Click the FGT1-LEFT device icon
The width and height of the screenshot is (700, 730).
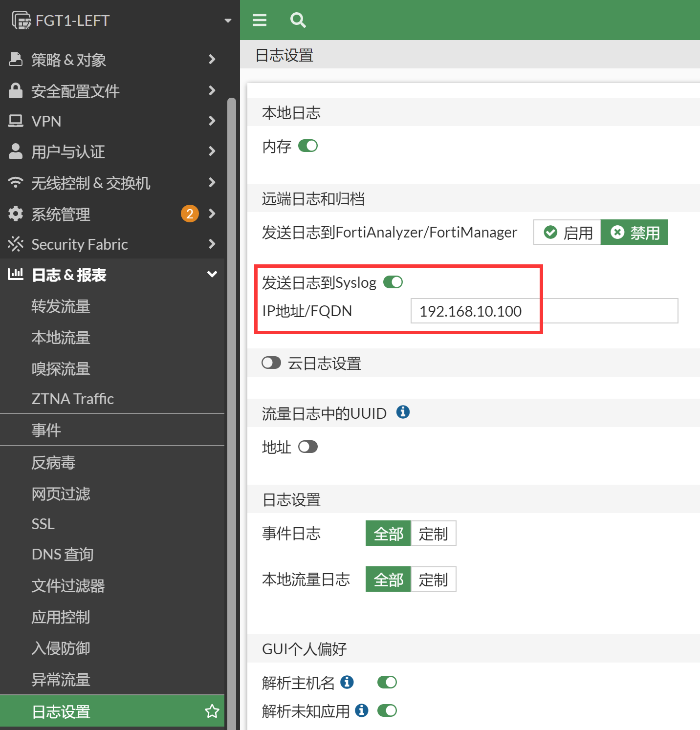click(x=21, y=21)
